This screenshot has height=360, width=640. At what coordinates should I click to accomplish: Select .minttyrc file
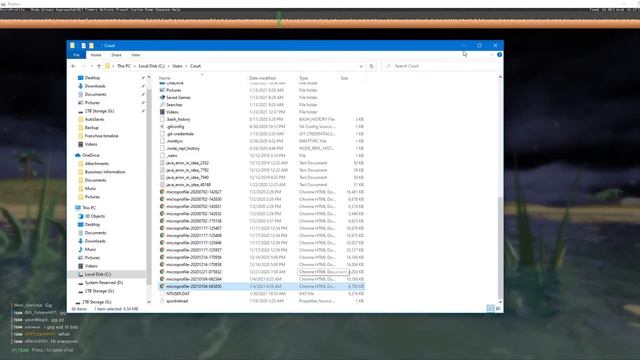point(175,141)
